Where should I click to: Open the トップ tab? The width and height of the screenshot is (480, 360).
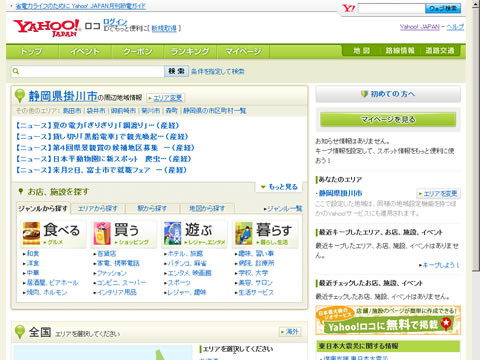(32, 52)
